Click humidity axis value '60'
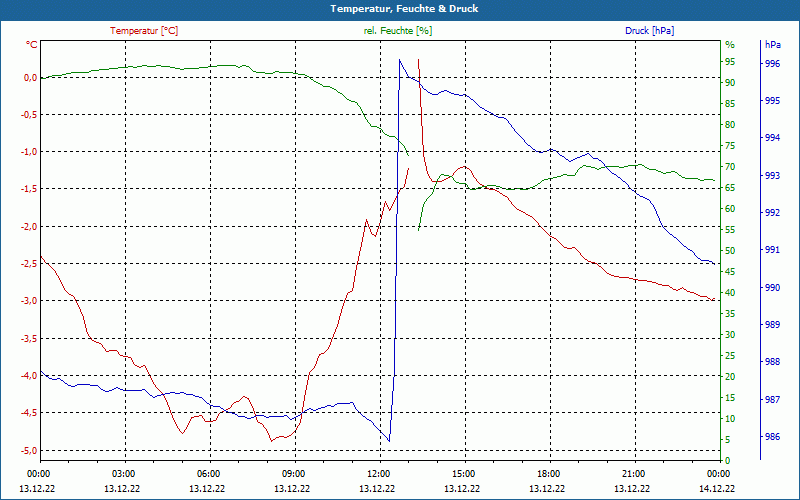This screenshot has height=500, width=800. coord(730,209)
